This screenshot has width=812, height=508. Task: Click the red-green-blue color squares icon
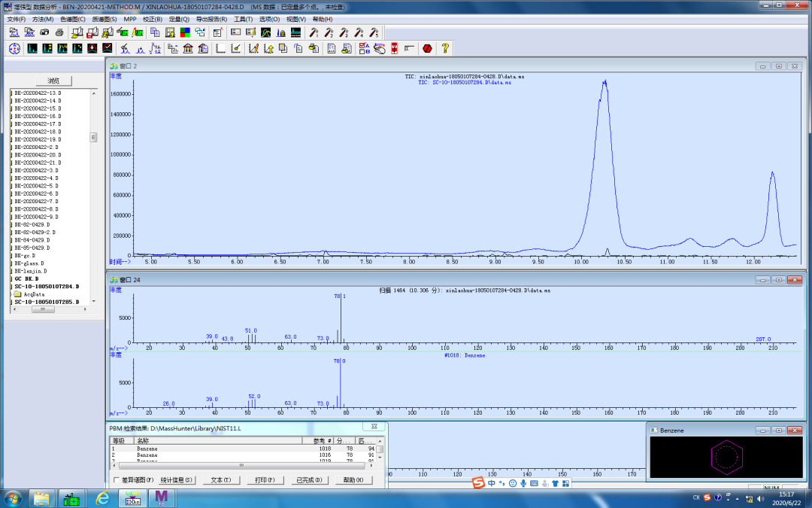(186, 32)
